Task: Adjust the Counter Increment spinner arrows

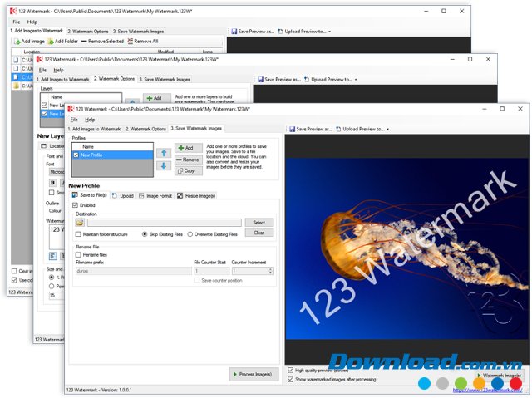Action: (270, 271)
